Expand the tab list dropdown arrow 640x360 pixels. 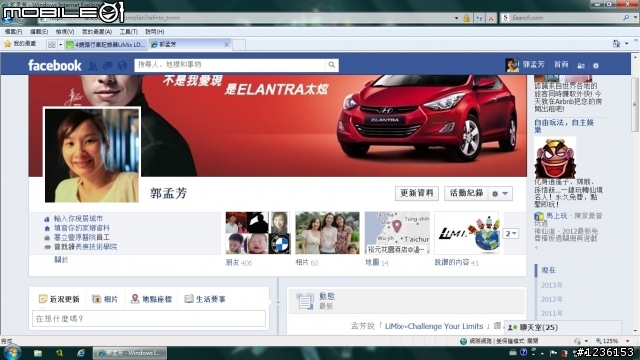pos(60,44)
